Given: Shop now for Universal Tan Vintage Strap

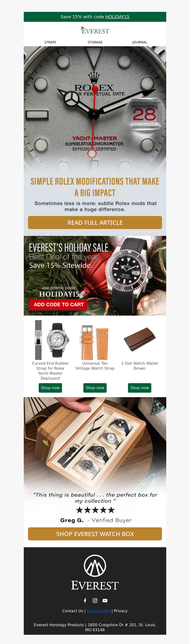Looking at the screenshot, I should [95, 388].
